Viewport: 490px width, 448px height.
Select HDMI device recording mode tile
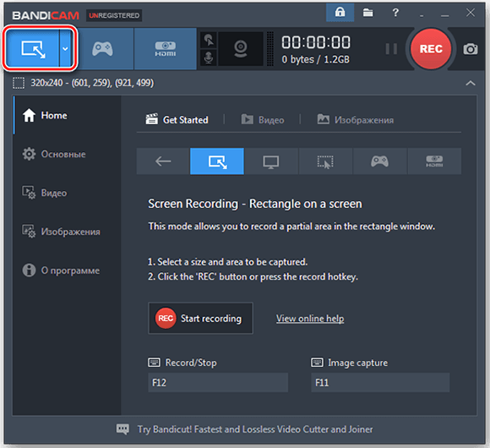pyautogui.click(x=434, y=161)
